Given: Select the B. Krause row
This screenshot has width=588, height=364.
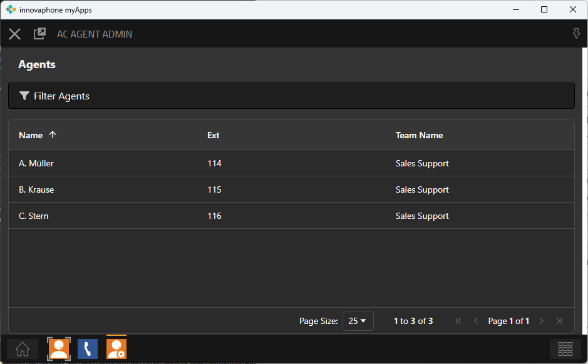Looking at the screenshot, I should 36,190.
